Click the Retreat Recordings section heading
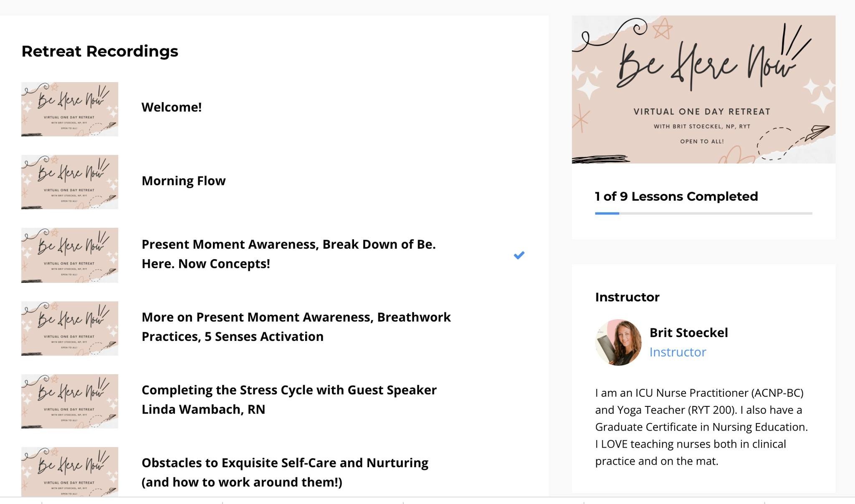 pyautogui.click(x=100, y=51)
